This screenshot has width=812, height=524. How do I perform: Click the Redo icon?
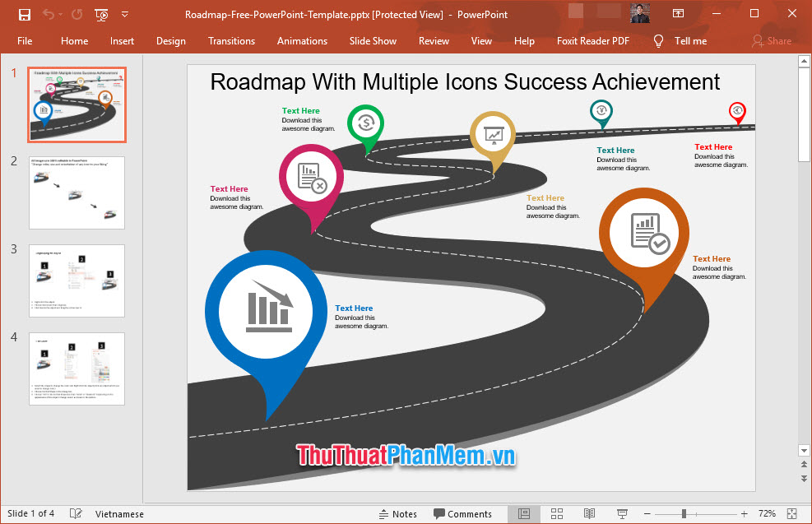point(77,14)
